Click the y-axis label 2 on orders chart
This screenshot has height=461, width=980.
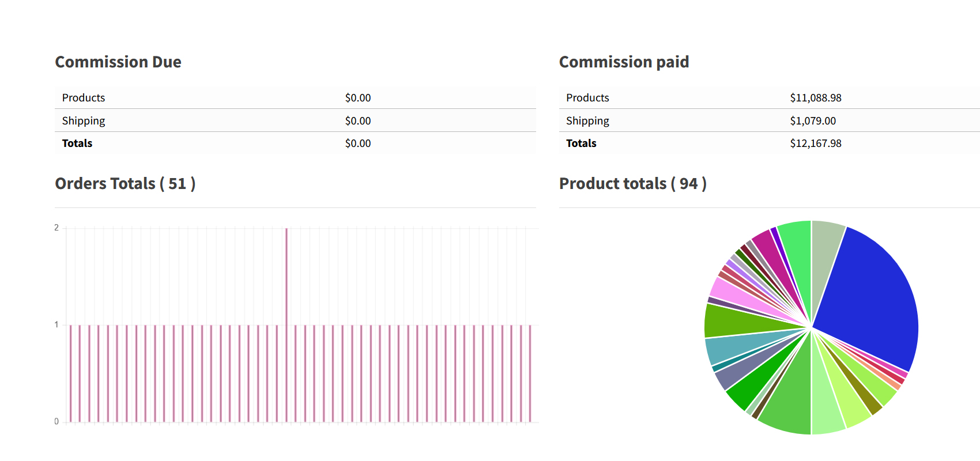(56, 228)
